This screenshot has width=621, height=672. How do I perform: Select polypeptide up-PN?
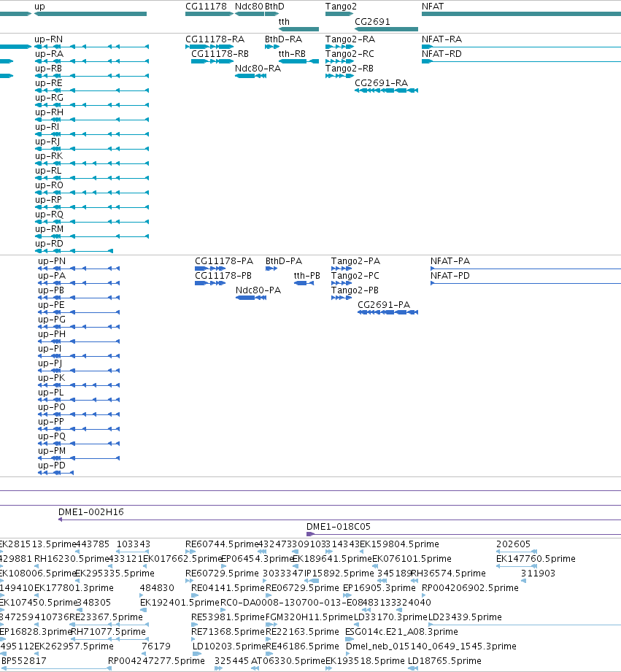point(79,269)
